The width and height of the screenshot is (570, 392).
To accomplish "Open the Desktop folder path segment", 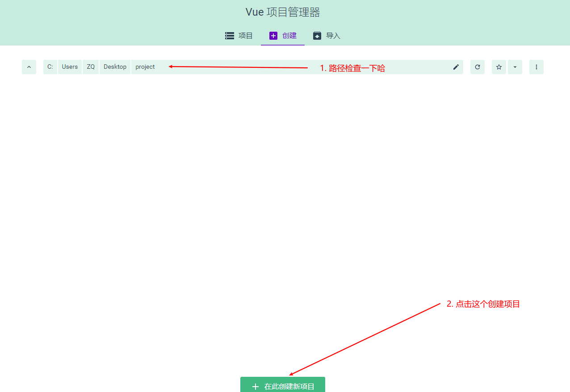I will pyautogui.click(x=115, y=67).
